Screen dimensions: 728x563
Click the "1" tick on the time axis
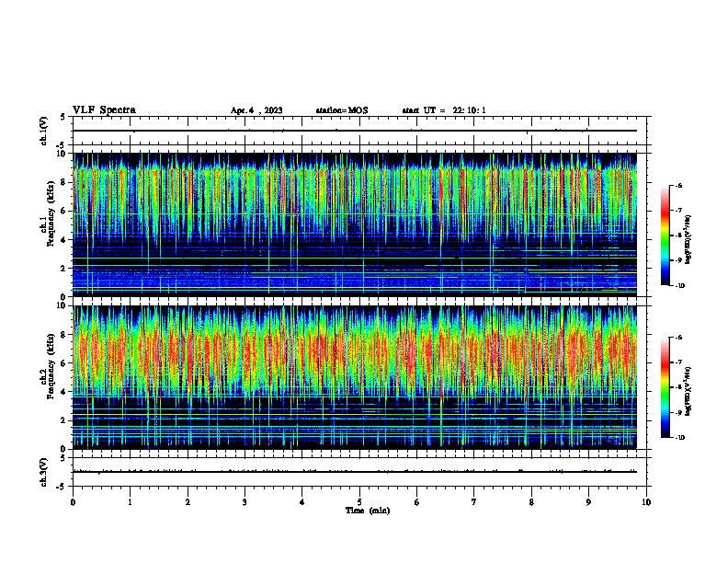pos(130,502)
